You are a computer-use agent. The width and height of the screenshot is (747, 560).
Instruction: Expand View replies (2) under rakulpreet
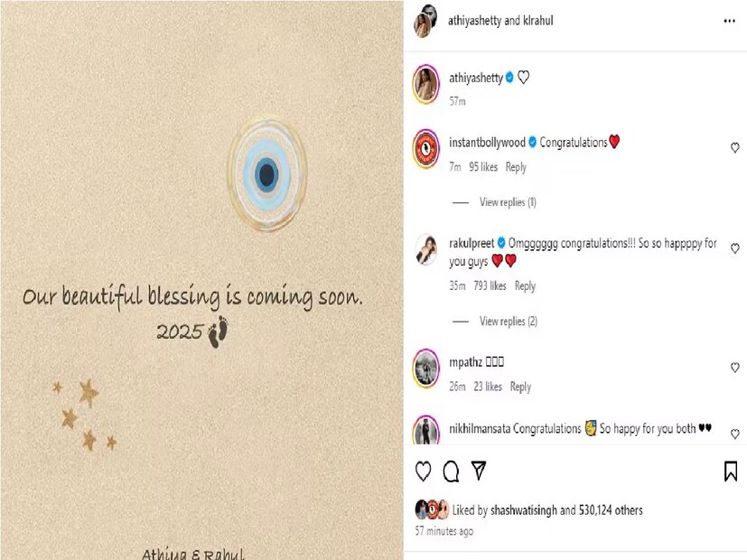click(x=509, y=322)
